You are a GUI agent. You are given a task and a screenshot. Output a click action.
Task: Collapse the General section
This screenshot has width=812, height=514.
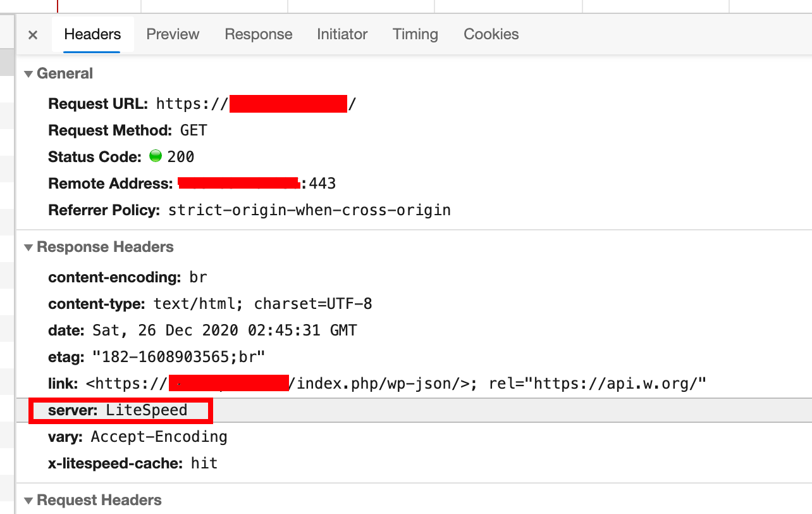pos(28,74)
